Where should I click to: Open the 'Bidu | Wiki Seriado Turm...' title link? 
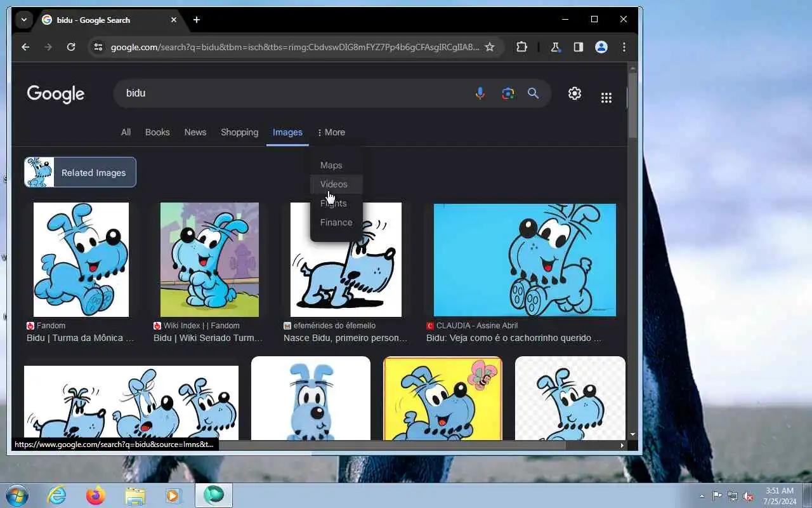point(208,338)
